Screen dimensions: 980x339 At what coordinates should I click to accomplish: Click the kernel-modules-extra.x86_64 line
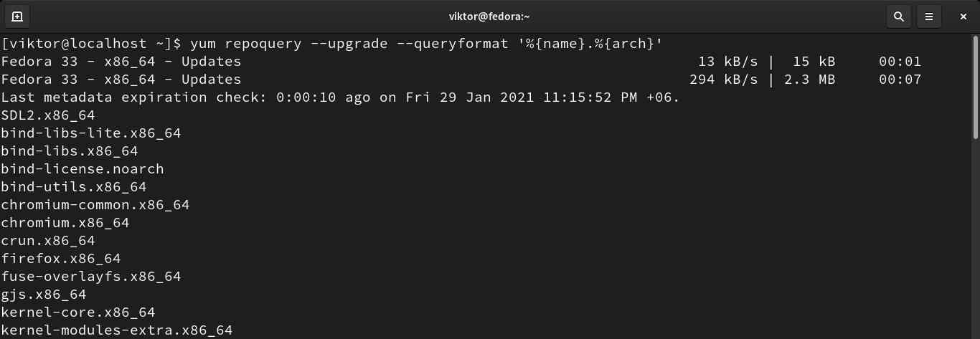tap(117, 330)
